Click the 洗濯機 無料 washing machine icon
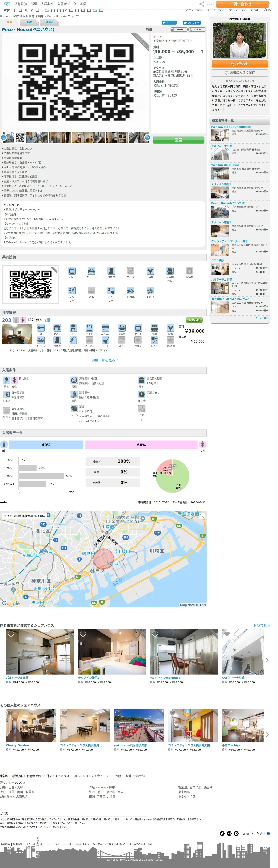The height and width of the screenshot is (868, 278). coord(170,271)
